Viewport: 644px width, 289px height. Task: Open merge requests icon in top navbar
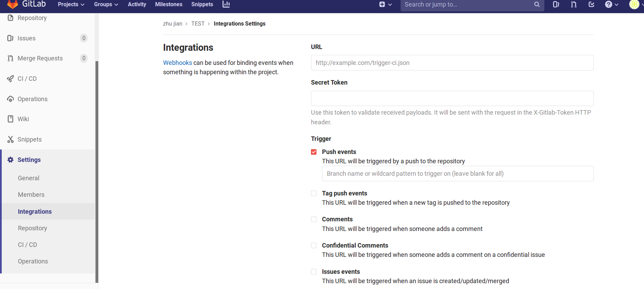point(574,4)
